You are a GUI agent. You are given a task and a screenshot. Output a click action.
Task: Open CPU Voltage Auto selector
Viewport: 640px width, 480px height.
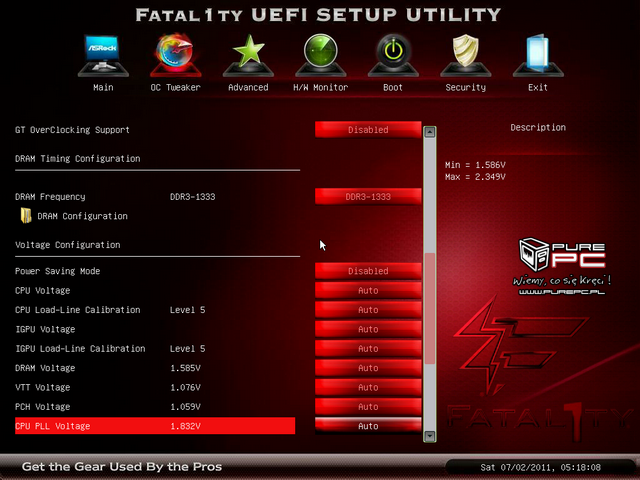[368, 291]
